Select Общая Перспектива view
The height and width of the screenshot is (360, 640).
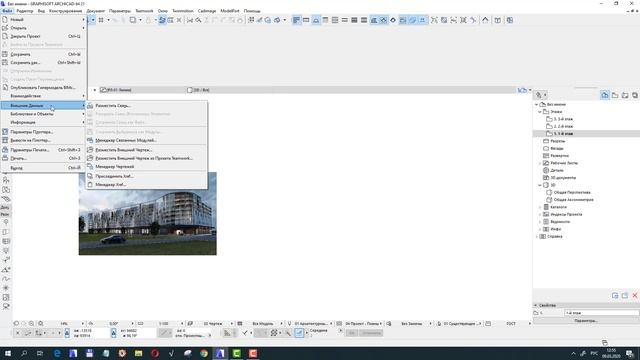(x=572, y=193)
